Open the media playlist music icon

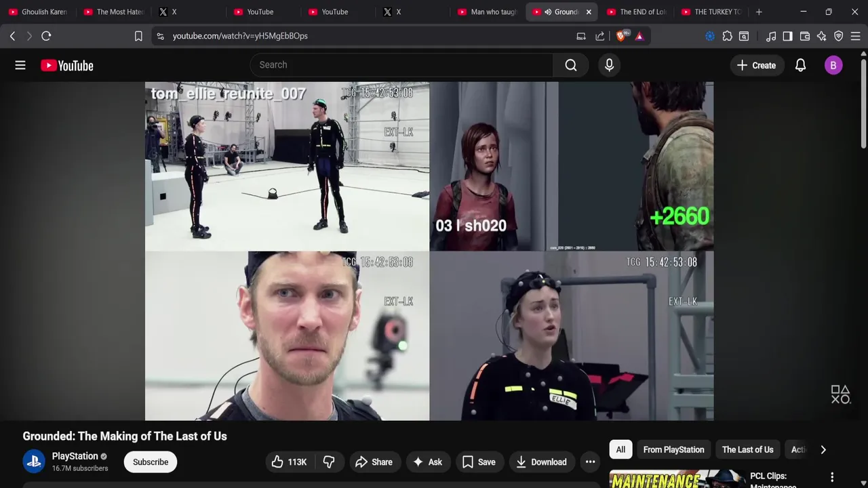point(771,36)
